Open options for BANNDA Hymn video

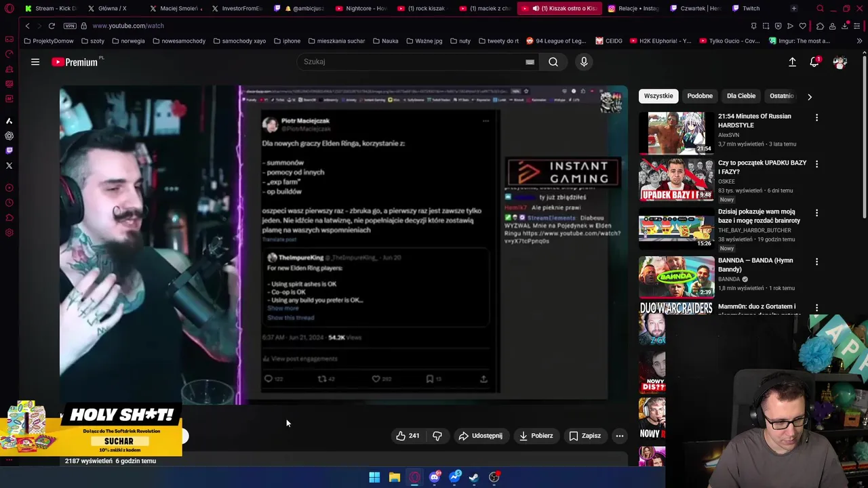tap(816, 262)
